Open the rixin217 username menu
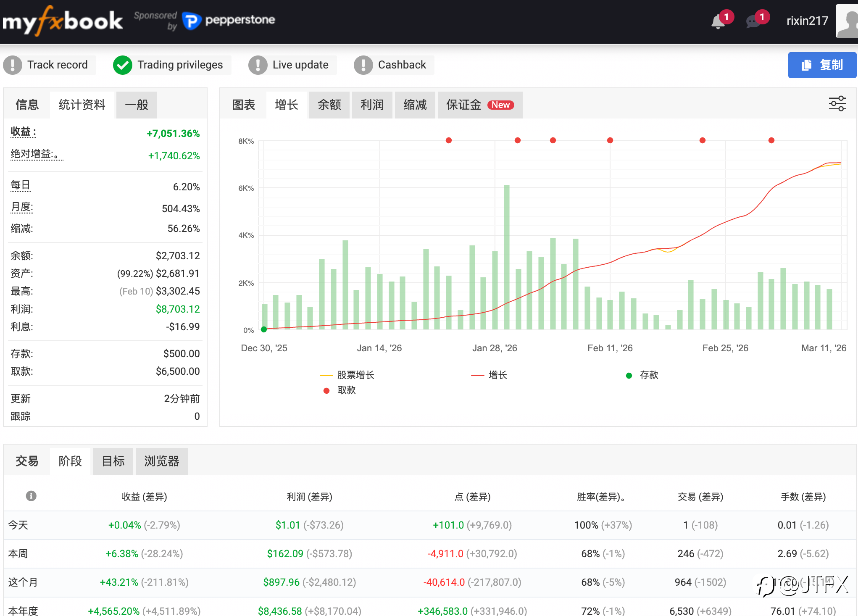This screenshot has width=858, height=616. coord(807,21)
